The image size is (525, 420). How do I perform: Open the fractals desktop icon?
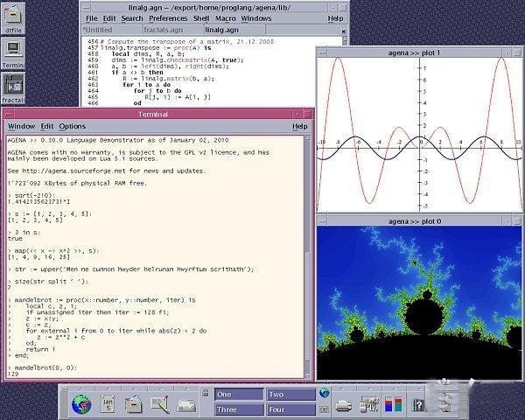tap(13, 85)
